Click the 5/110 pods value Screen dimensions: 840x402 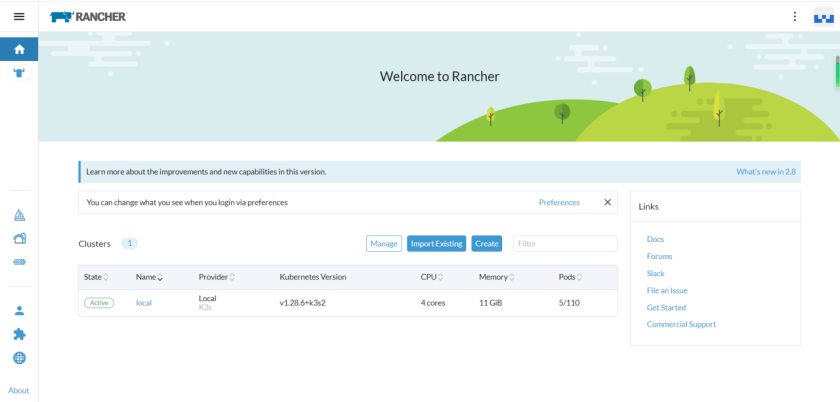[569, 303]
